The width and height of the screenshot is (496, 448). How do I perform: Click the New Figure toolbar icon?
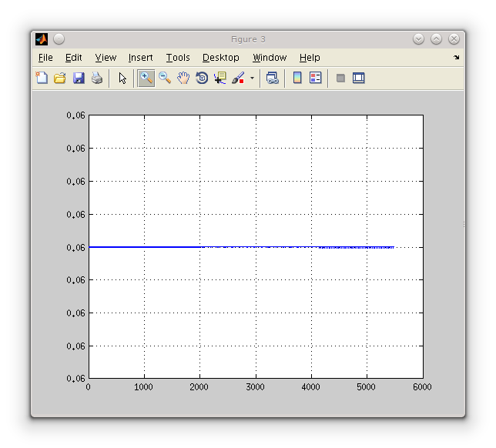pyautogui.click(x=42, y=78)
